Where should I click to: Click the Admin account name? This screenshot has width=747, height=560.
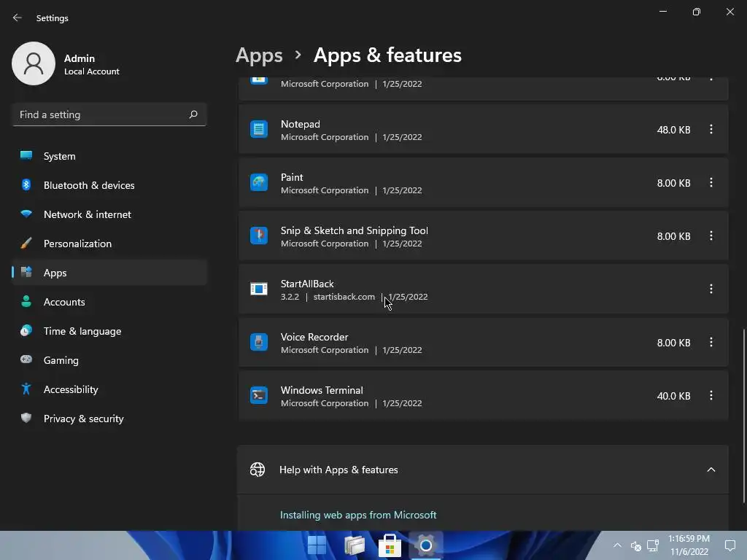coord(79,58)
